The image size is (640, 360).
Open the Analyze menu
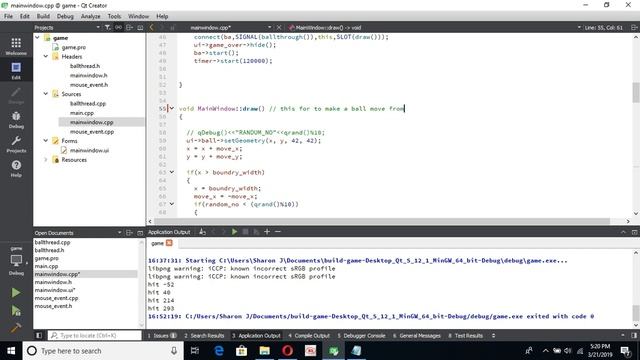click(90, 16)
